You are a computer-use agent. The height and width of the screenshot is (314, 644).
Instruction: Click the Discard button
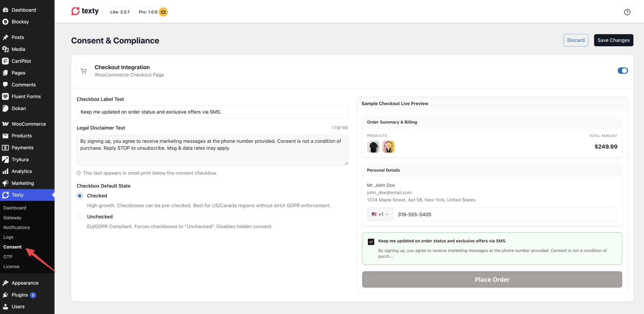coord(576,40)
